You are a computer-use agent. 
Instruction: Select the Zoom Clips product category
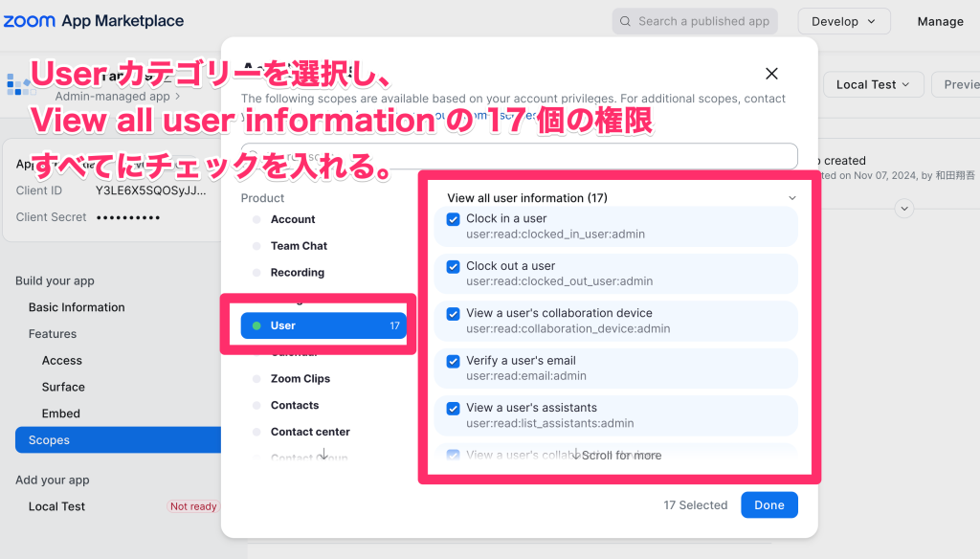pos(300,379)
